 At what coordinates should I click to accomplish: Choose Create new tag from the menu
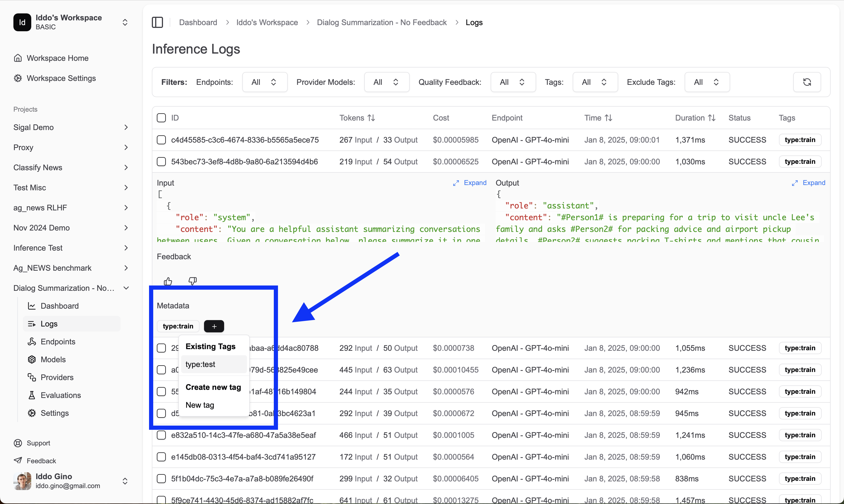(x=213, y=387)
